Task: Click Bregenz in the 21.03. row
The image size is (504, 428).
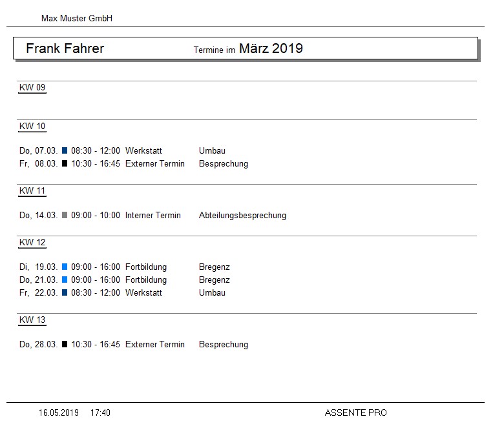Action: pyautogui.click(x=215, y=280)
